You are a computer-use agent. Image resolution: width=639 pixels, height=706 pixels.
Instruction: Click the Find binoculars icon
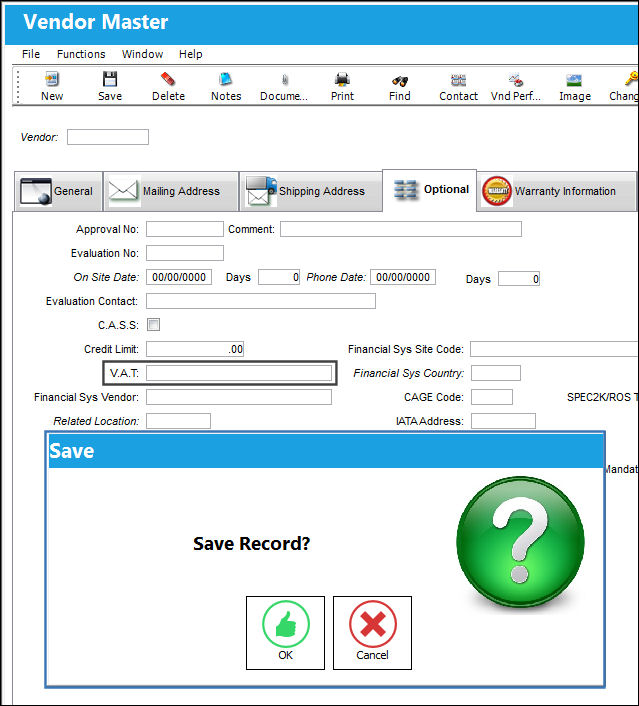point(399,81)
